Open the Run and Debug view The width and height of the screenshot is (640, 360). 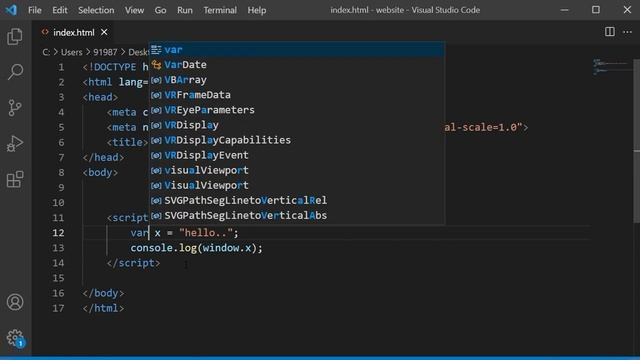tap(15, 144)
